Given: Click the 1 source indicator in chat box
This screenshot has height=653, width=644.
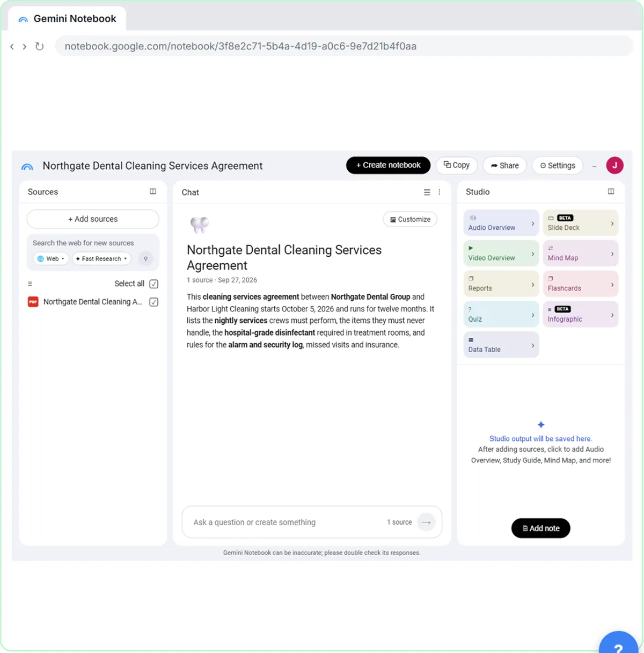Looking at the screenshot, I should 399,522.
